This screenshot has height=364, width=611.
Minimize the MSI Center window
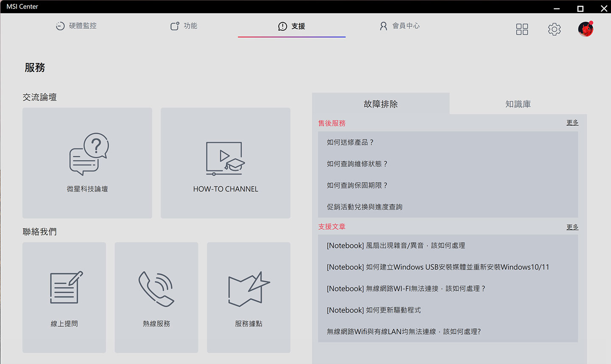click(557, 8)
